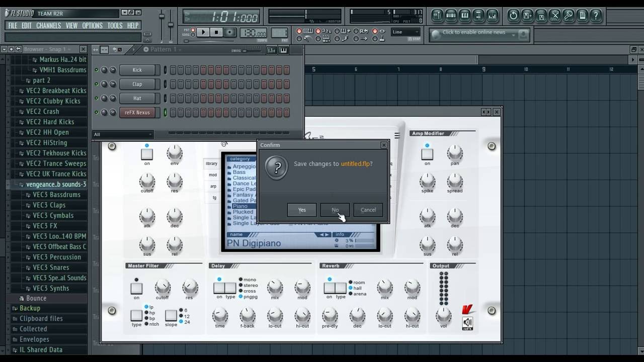Screen dimensions: 644x362
Task: Choose Yes to save changes
Action: (x=302, y=210)
